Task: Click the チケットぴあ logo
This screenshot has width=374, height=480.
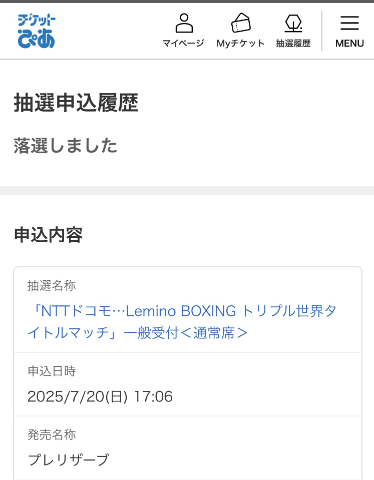Action: pyautogui.click(x=36, y=31)
